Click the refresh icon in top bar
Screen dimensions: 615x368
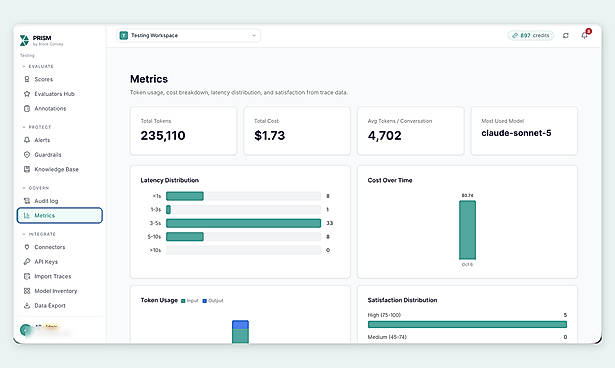[x=566, y=36]
